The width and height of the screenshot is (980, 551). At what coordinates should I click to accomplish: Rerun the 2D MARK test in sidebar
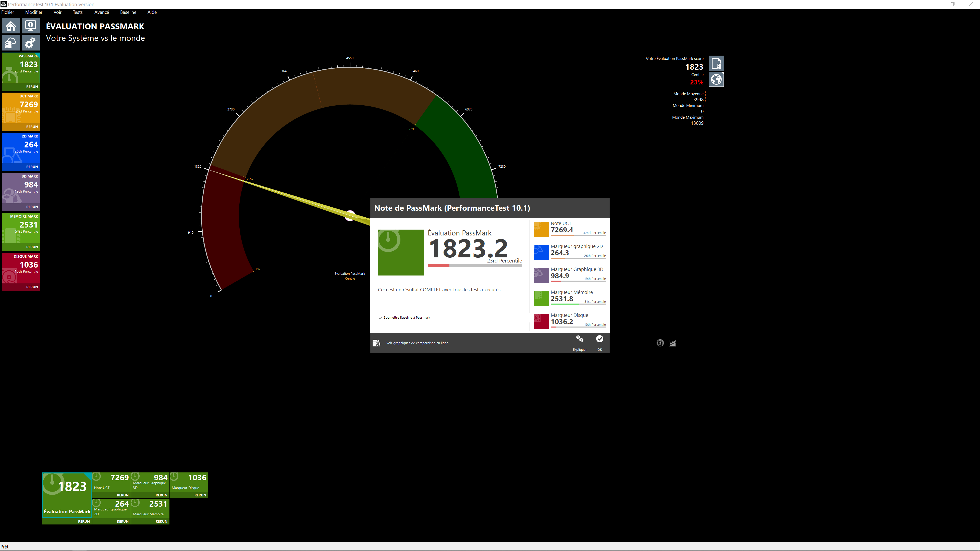click(32, 167)
